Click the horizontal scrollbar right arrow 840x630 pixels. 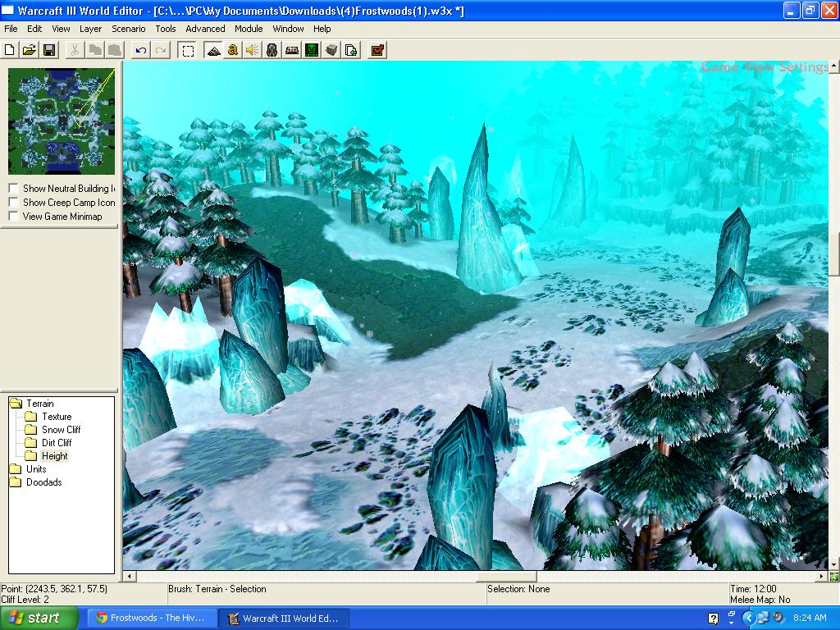point(822,577)
